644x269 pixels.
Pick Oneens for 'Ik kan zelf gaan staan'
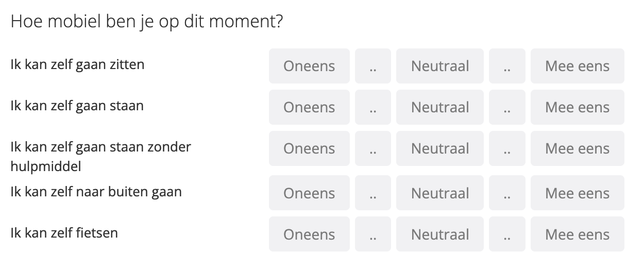tap(309, 107)
